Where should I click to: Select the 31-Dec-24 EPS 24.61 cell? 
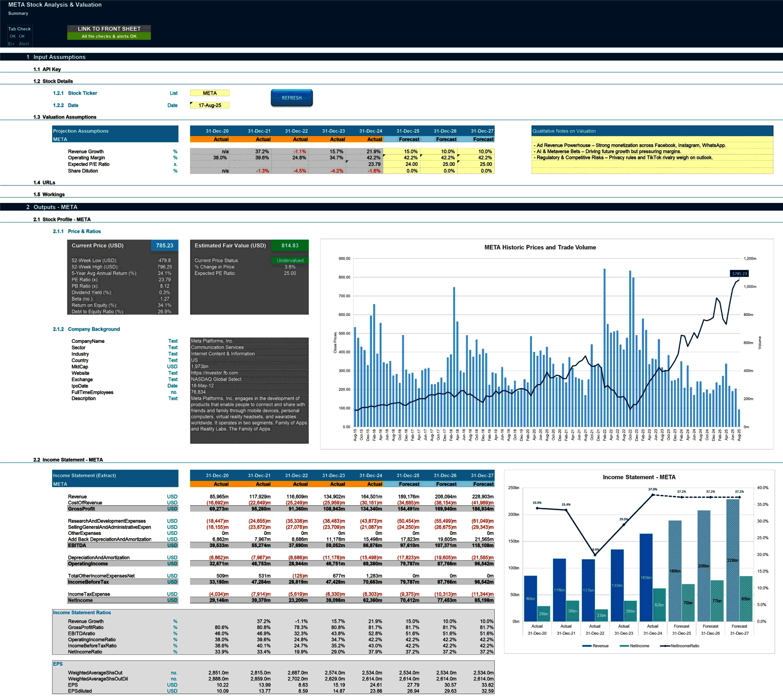(x=365, y=685)
